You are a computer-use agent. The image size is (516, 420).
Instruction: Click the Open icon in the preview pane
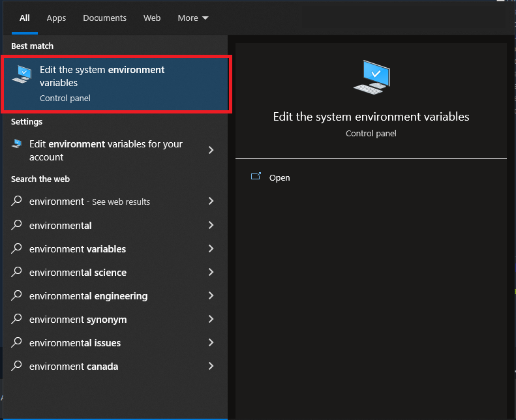click(x=256, y=177)
